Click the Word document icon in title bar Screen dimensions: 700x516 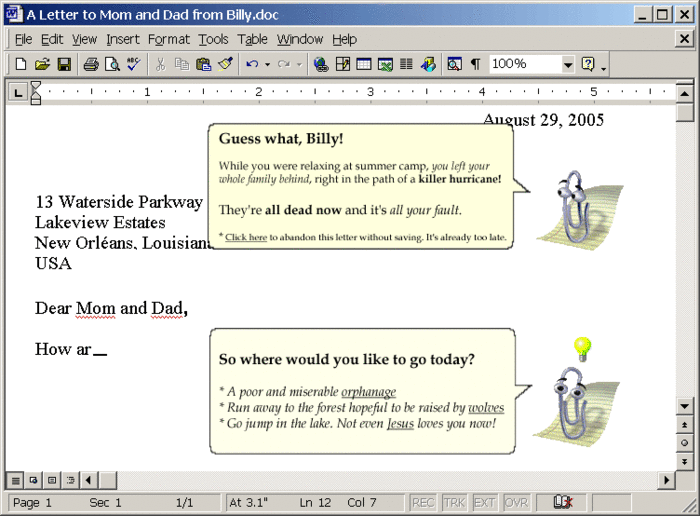coord(13,14)
